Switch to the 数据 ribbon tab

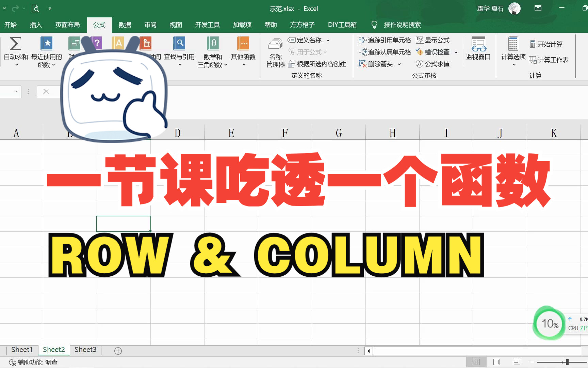coord(125,25)
